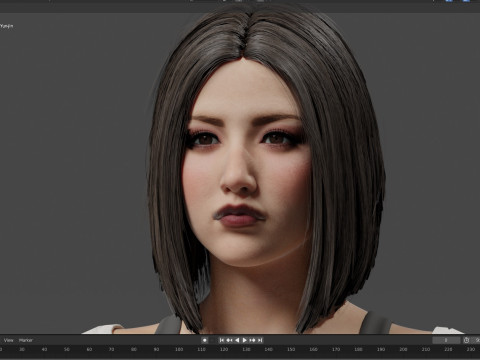Open the timeline Marker menu
The height and width of the screenshot is (360, 480).
pos(26,340)
